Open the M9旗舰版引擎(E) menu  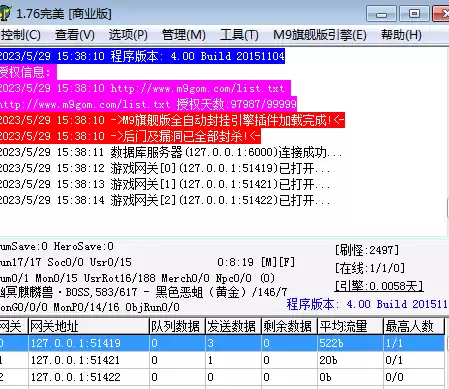(319, 35)
